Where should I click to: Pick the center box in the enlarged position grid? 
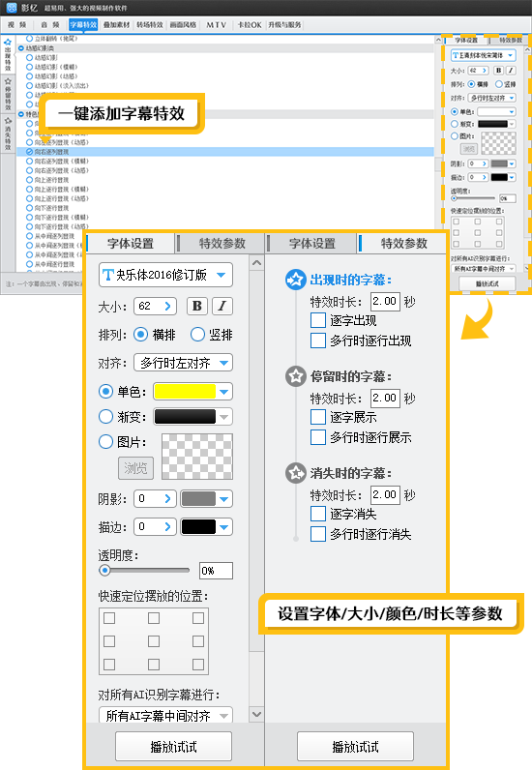click(x=154, y=641)
